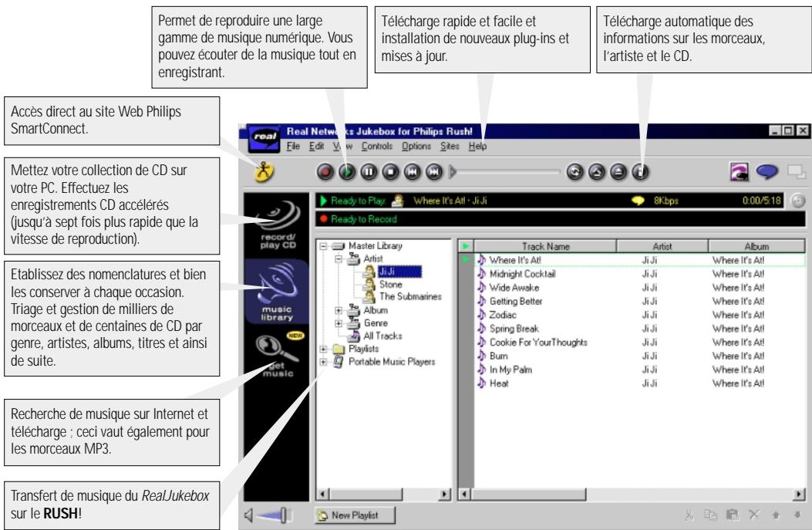Screen dimensions: 812x530
Task: Expand the Portable Music Players node
Action: [324, 362]
